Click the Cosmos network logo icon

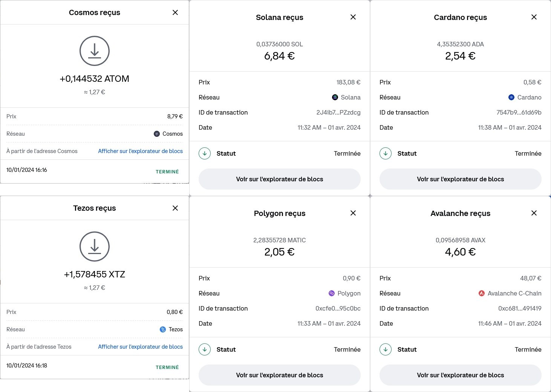tap(157, 134)
